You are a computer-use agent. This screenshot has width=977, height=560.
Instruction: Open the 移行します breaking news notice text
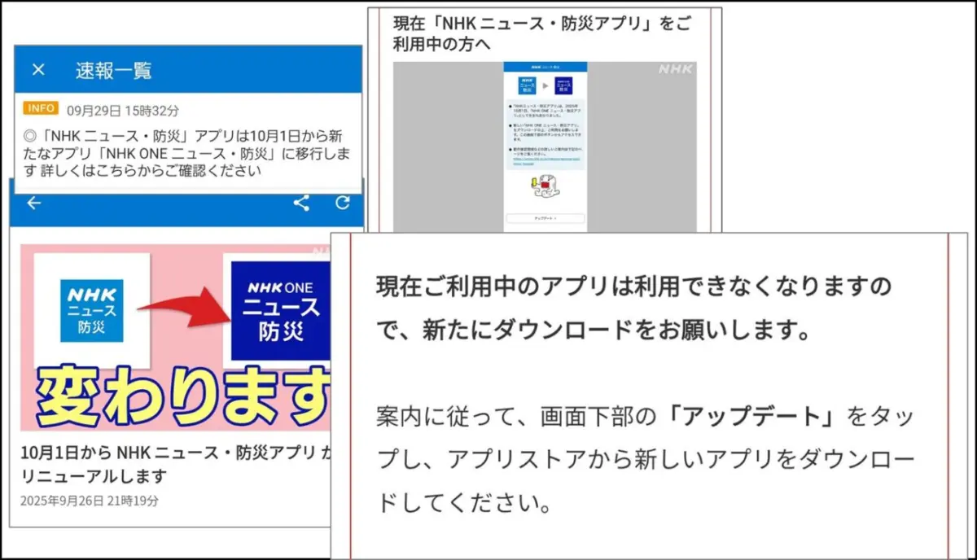(x=188, y=151)
